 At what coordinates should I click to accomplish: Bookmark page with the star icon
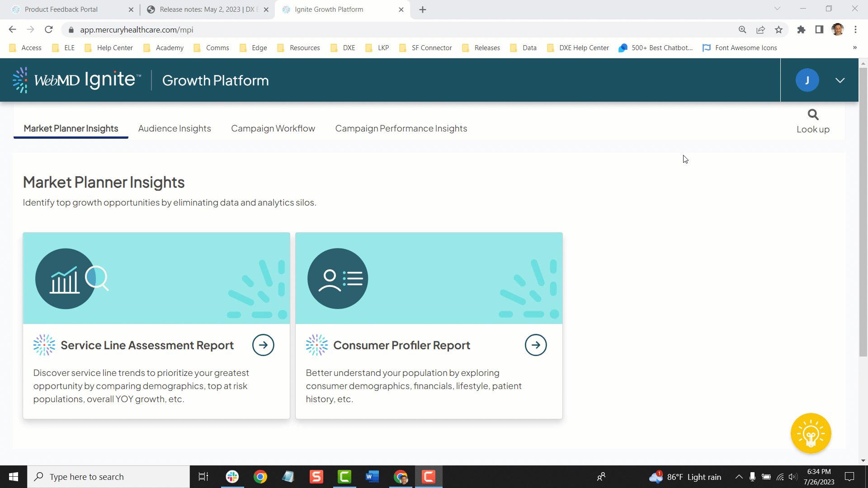coord(778,30)
